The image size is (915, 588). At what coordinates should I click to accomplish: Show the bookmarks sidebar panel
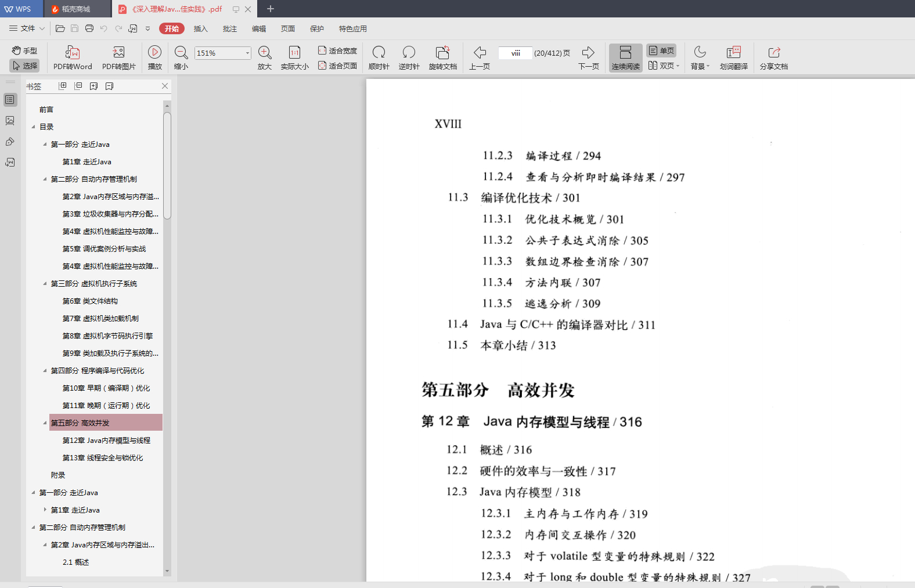pos(10,100)
